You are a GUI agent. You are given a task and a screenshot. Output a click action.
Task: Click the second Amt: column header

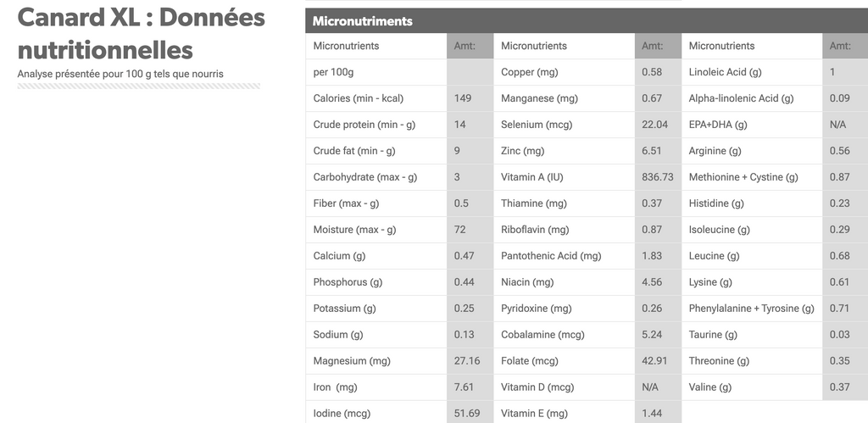pyautogui.click(x=658, y=46)
